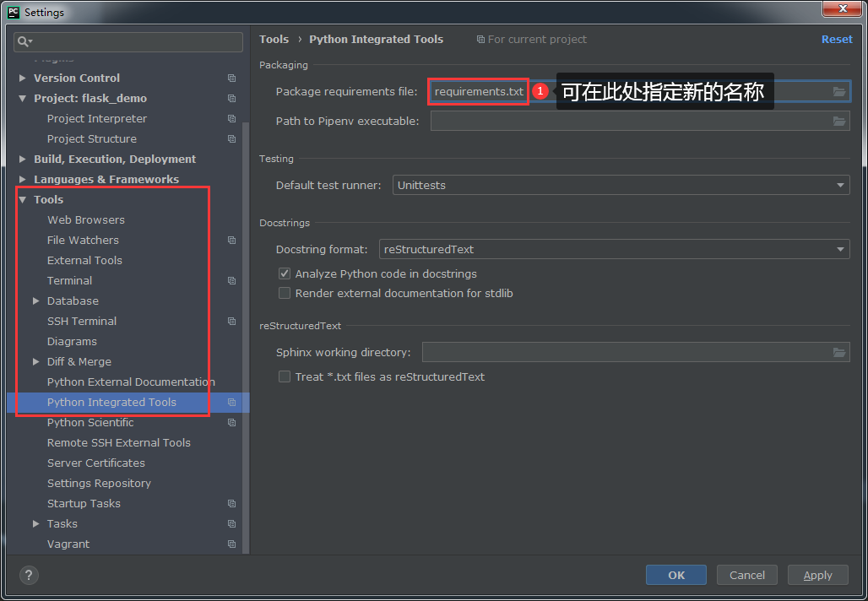Open Remote SSH External Tools page
868x601 pixels.
(119, 442)
